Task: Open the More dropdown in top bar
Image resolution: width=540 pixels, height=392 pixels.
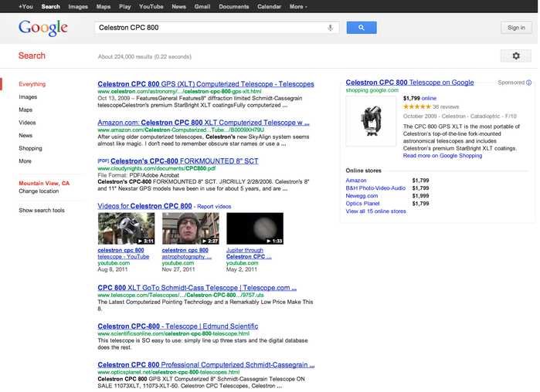Action: tap(298, 6)
